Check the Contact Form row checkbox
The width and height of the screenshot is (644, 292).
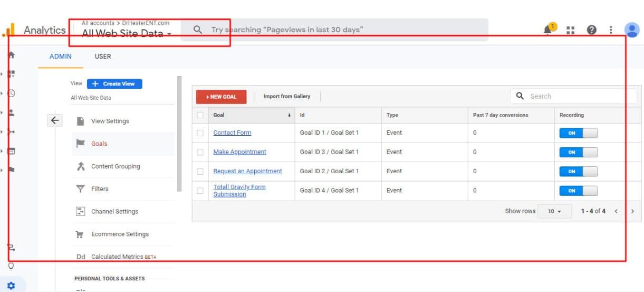200,133
